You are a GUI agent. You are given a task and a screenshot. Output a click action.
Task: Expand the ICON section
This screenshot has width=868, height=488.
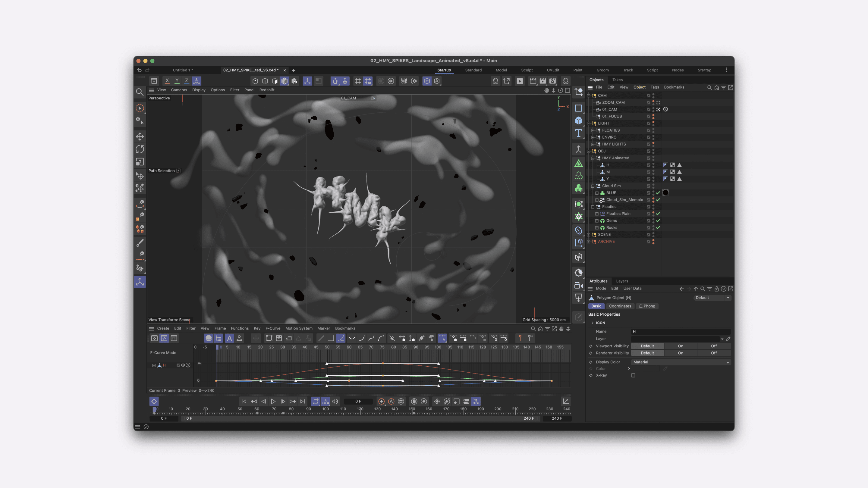(592, 323)
